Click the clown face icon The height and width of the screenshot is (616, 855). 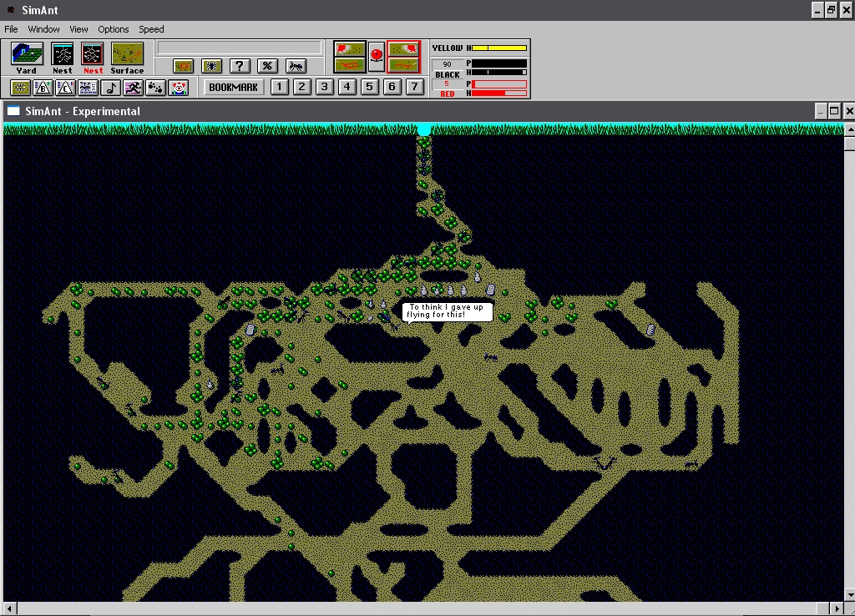coord(179,88)
